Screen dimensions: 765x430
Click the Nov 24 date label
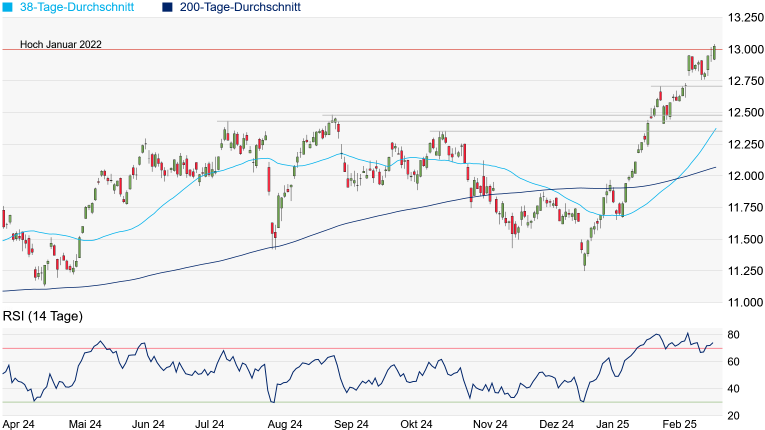click(x=489, y=424)
